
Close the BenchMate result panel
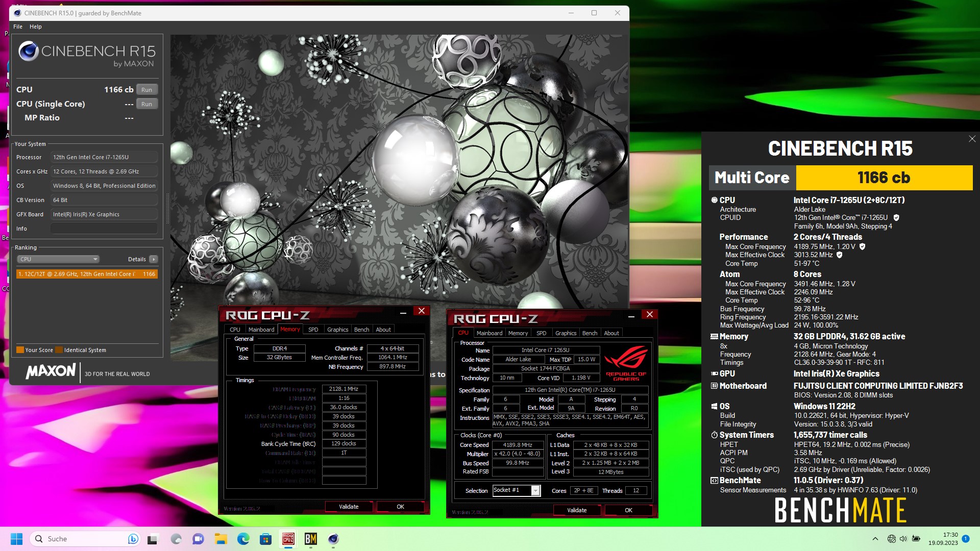[972, 139]
